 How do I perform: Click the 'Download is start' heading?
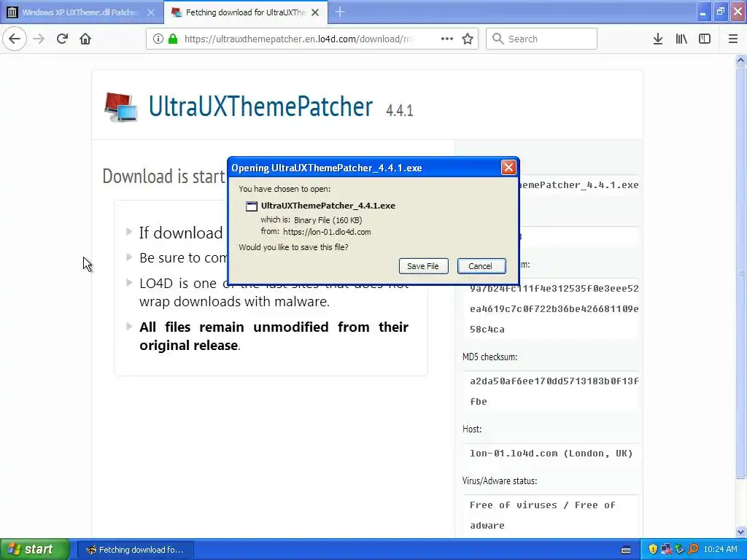(x=163, y=176)
